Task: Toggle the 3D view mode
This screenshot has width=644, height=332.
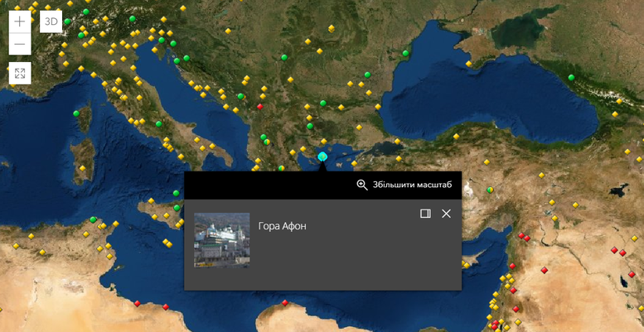Action: (x=51, y=22)
